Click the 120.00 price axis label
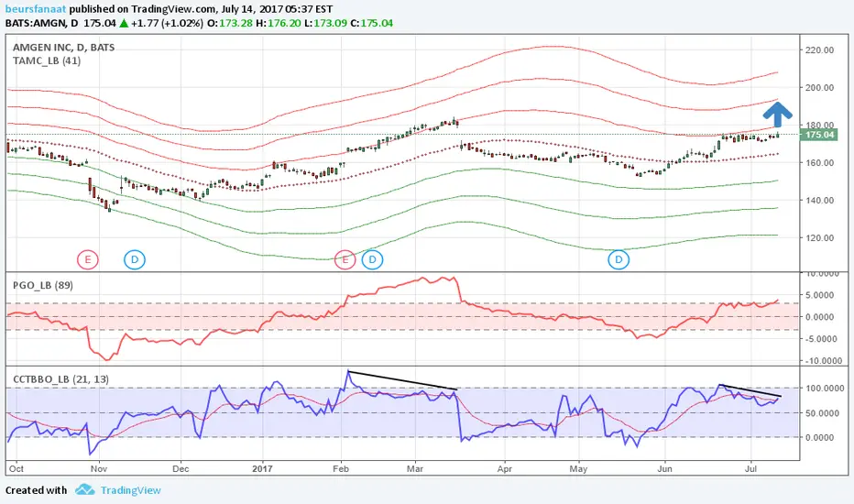This screenshot has height=504, width=854. coord(820,238)
